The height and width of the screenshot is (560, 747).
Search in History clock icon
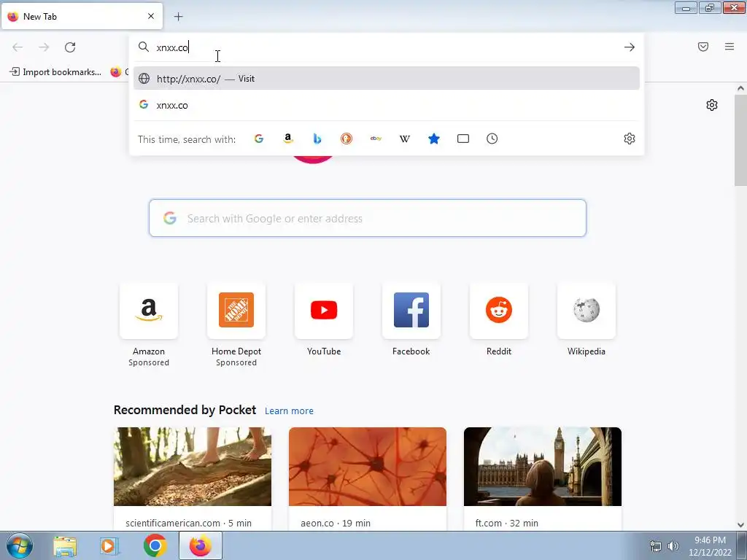(x=492, y=139)
